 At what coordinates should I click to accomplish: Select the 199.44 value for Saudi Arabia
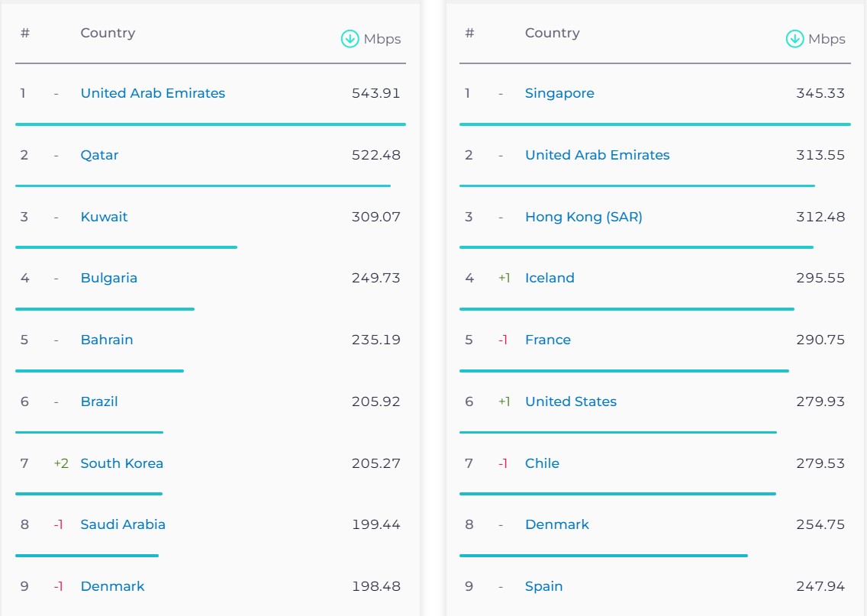(376, 524)
